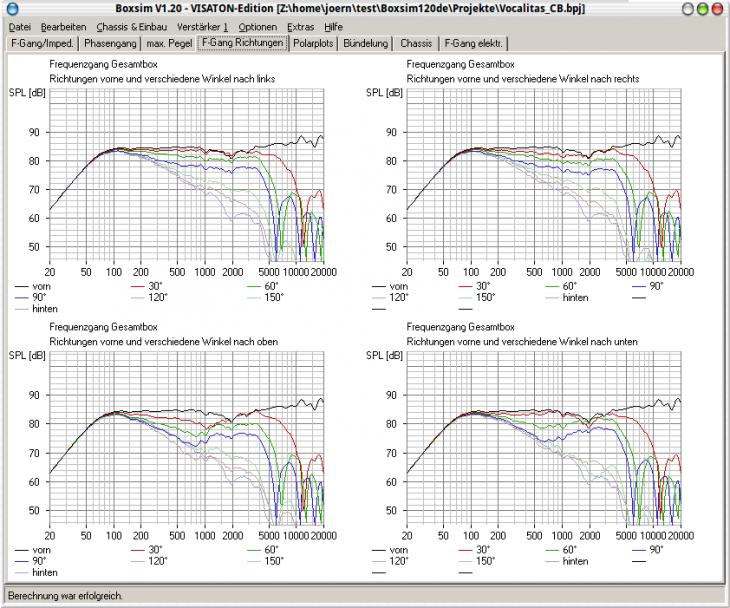The image size is (730, 608).
Task: Open the Datei menu
Action: 20,27
